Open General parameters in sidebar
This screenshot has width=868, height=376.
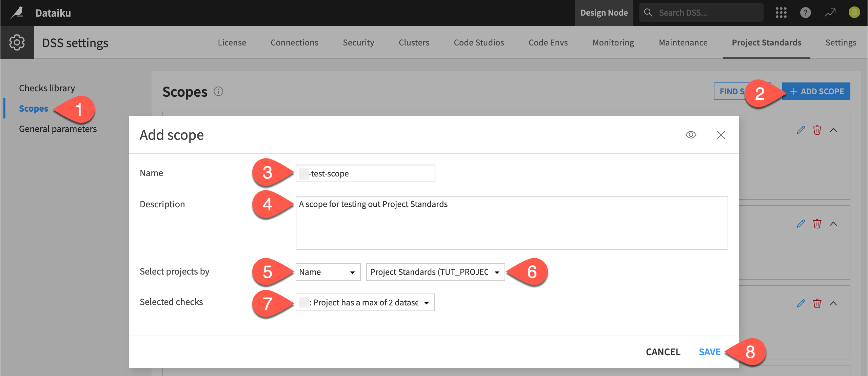coord(58,129)
